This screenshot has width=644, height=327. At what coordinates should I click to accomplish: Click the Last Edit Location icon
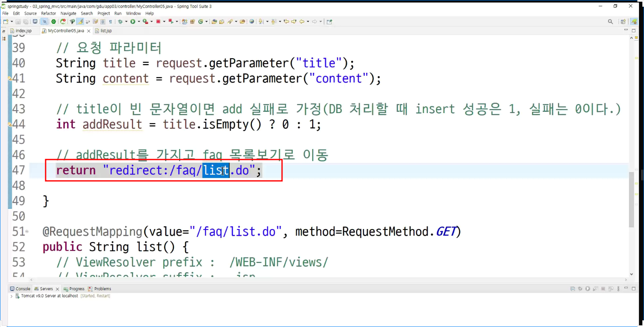[287, 21]
